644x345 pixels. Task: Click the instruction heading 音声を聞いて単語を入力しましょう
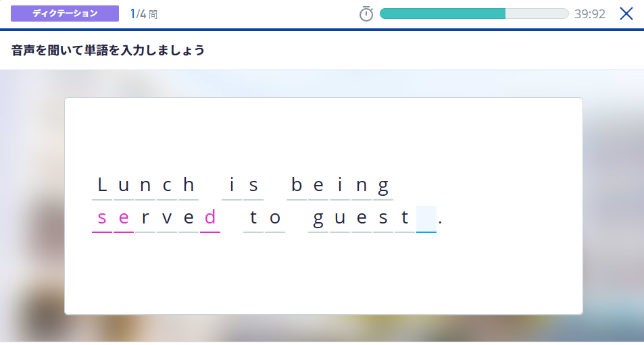pyautogui.click(x=108, y=51)
